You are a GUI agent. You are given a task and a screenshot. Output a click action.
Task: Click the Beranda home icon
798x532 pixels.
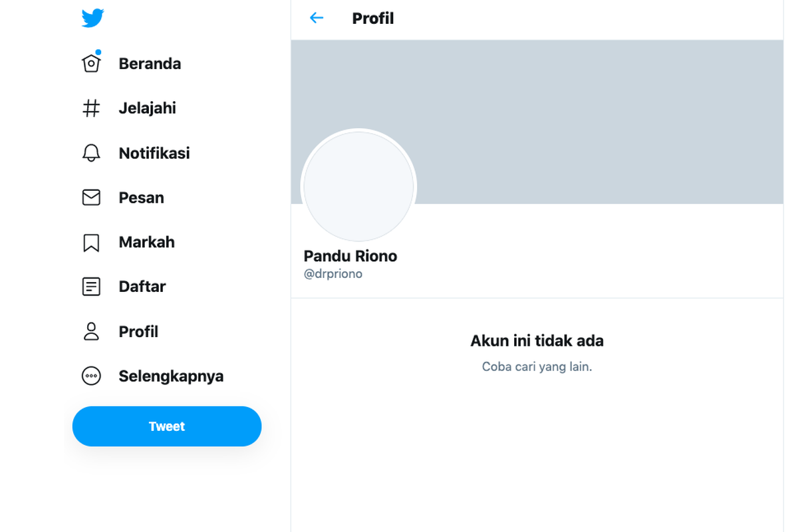91,63
